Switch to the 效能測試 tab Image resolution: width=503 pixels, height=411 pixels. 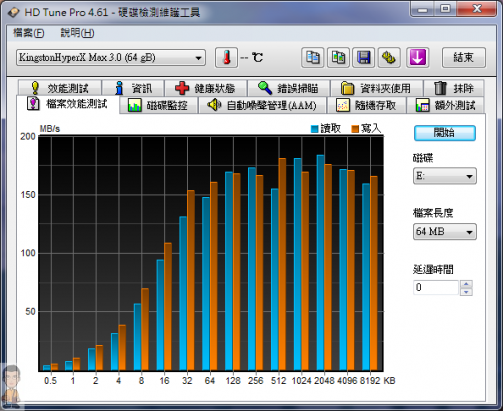tap(60, 88)
